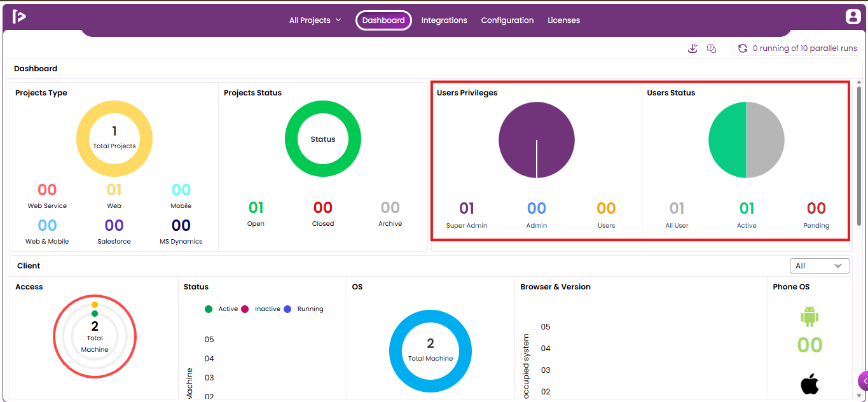
Task: Click the 'Archive' projects status count
Action: coord(390,207)
